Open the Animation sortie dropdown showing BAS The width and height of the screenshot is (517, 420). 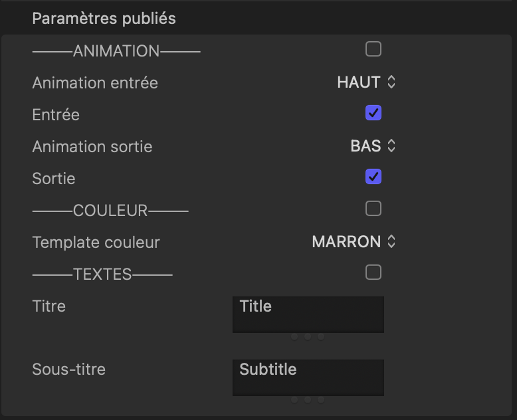pos(373,146)
